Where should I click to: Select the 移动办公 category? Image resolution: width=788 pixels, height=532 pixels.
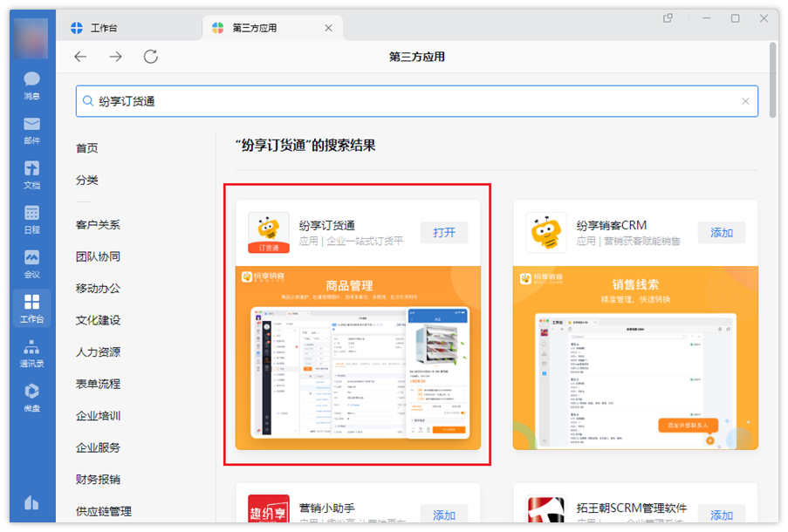(98, 289)
